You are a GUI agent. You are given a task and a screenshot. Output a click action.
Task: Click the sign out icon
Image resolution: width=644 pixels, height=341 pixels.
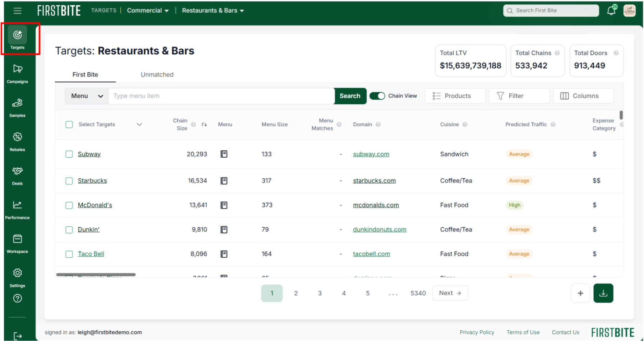pyautogui.click(x=18, y=336)
